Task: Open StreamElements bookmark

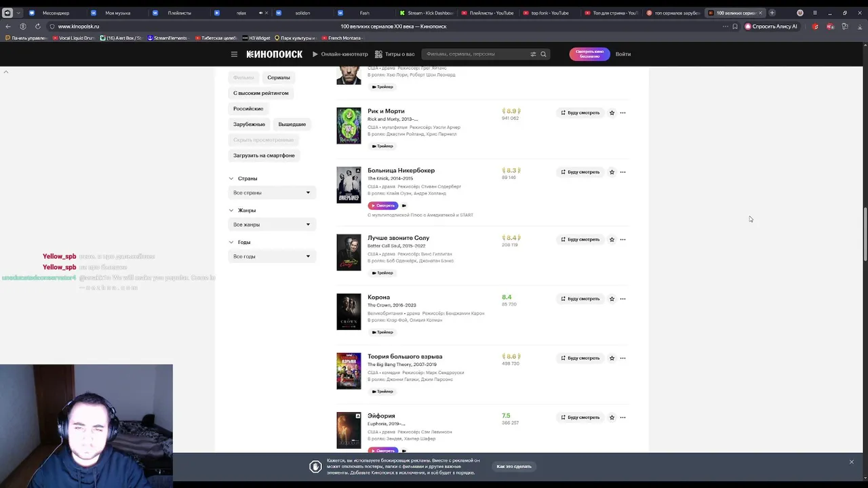Action: [167, 38]
